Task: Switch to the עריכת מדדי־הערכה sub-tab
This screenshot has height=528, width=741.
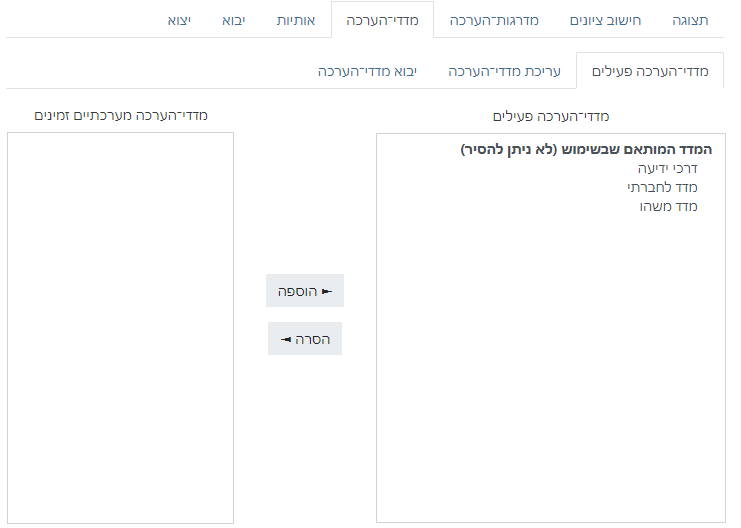Action: (504, 71)
